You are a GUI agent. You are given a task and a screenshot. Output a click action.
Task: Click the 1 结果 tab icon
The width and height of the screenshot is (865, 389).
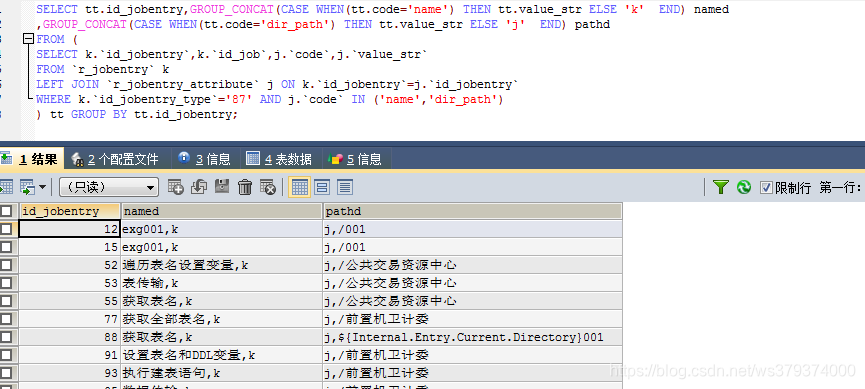click(x=6, y=159)
